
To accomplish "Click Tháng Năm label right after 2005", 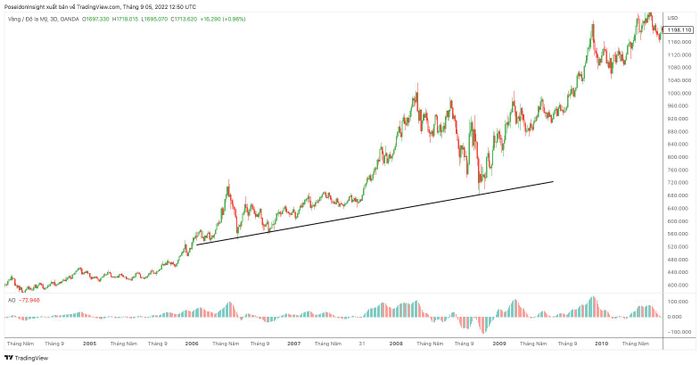I will tap(124, 344).
